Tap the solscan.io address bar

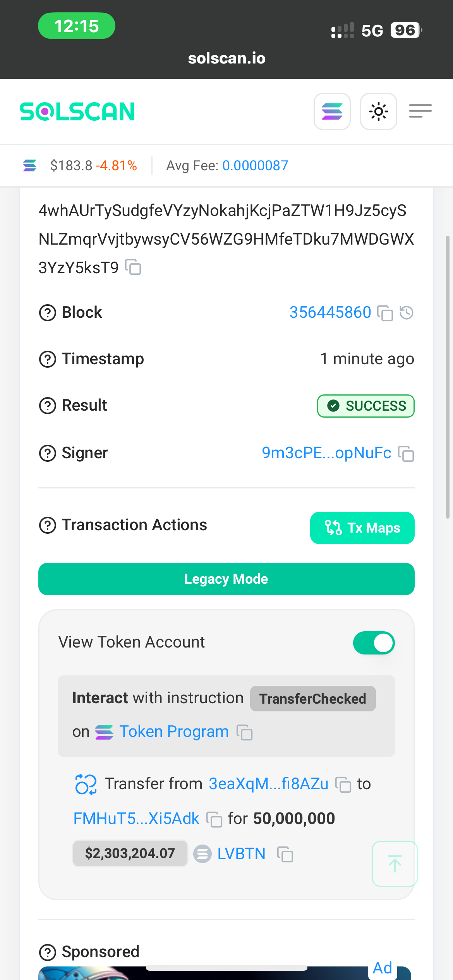226,58
